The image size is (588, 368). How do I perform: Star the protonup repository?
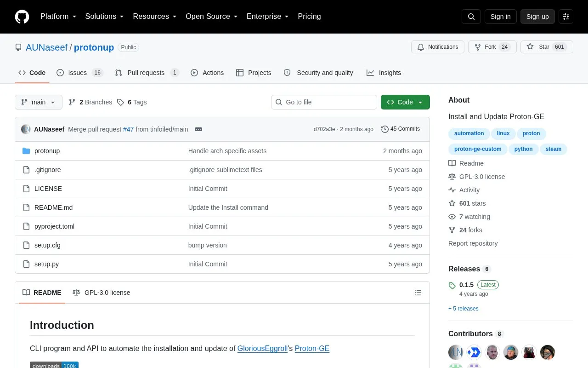(547, 47)
